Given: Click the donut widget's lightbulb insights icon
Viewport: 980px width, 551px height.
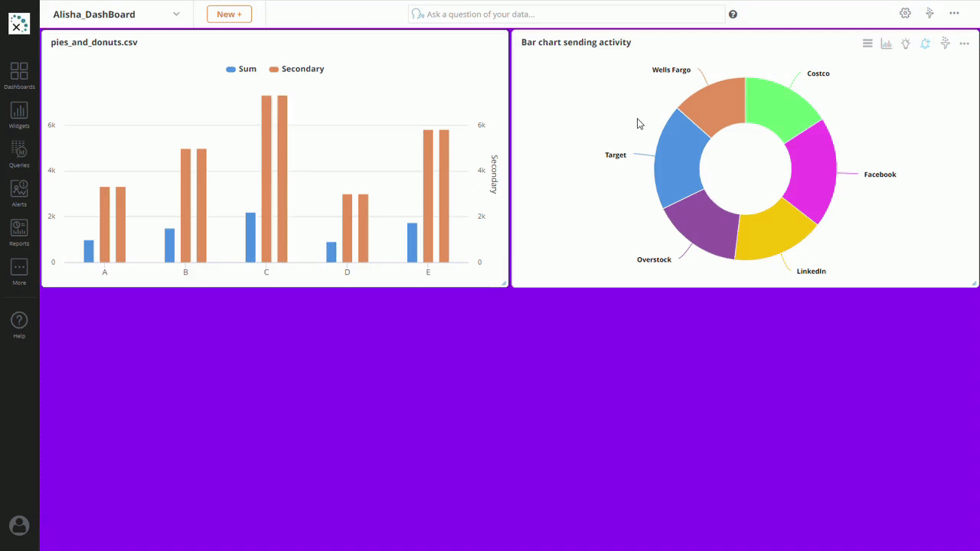Looking at the screenshot, I should click(906, 44).
